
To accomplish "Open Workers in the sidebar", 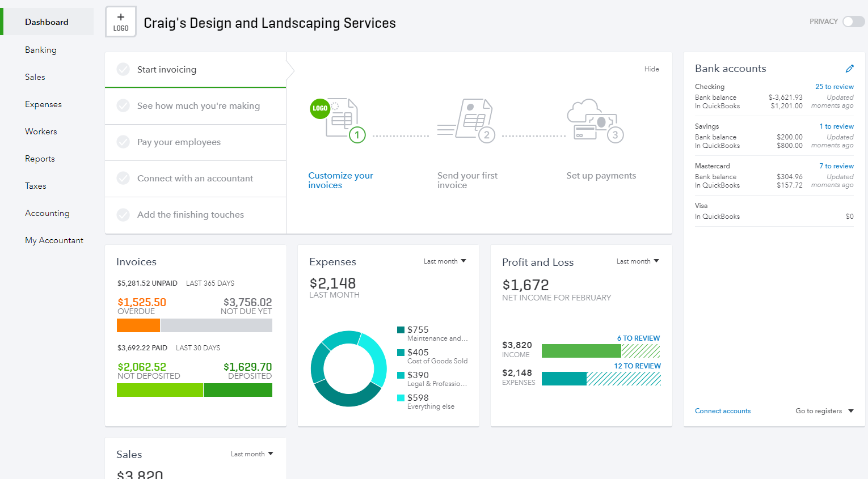I will 41,132.
